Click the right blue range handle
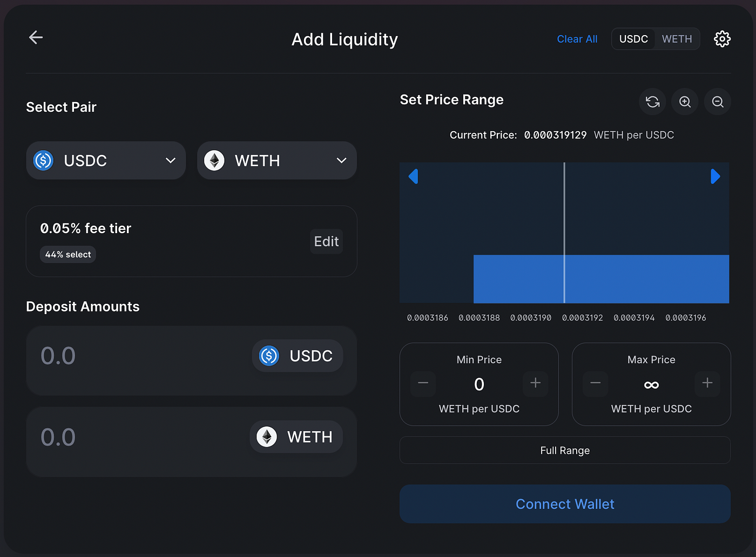This screenshot has width=756, height=557. click(715, 176)
